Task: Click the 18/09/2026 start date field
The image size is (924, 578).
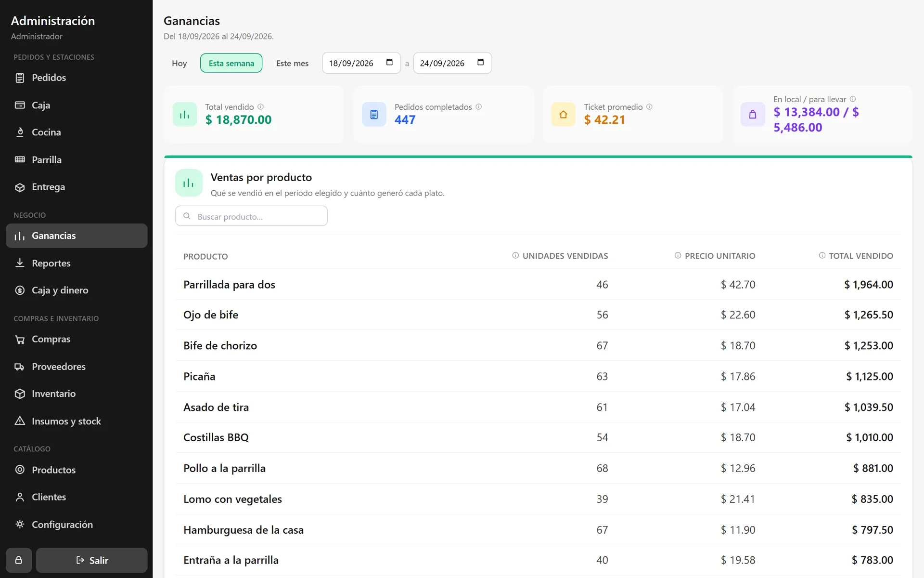Action: 361,63
